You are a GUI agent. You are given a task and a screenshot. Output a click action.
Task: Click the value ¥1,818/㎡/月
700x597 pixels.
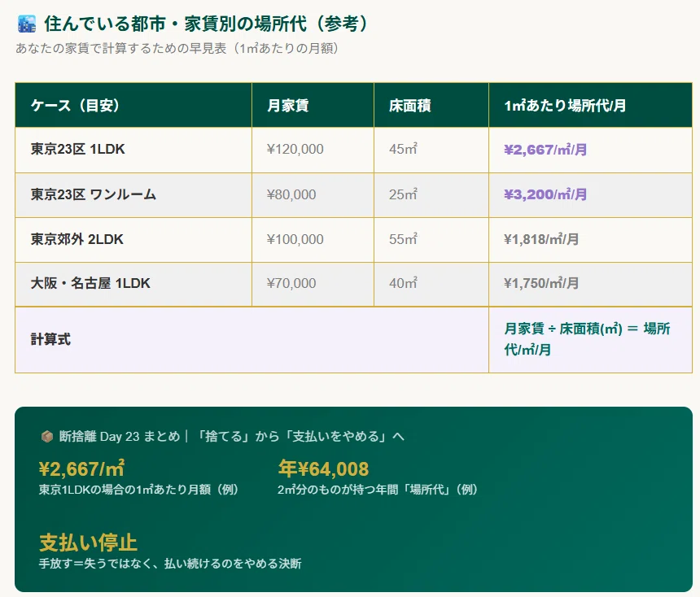pos(541,240)
